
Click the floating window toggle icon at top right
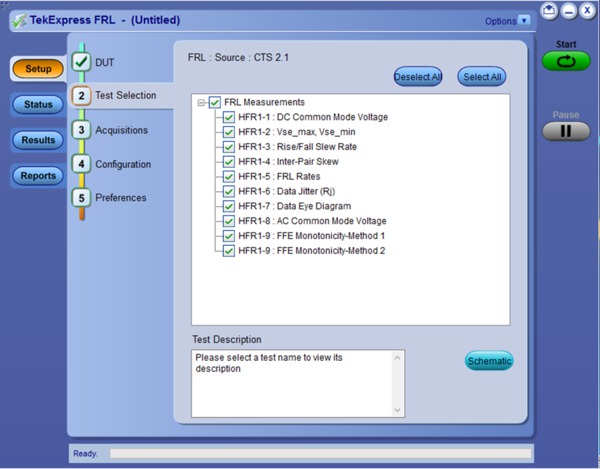pos(549,10)
